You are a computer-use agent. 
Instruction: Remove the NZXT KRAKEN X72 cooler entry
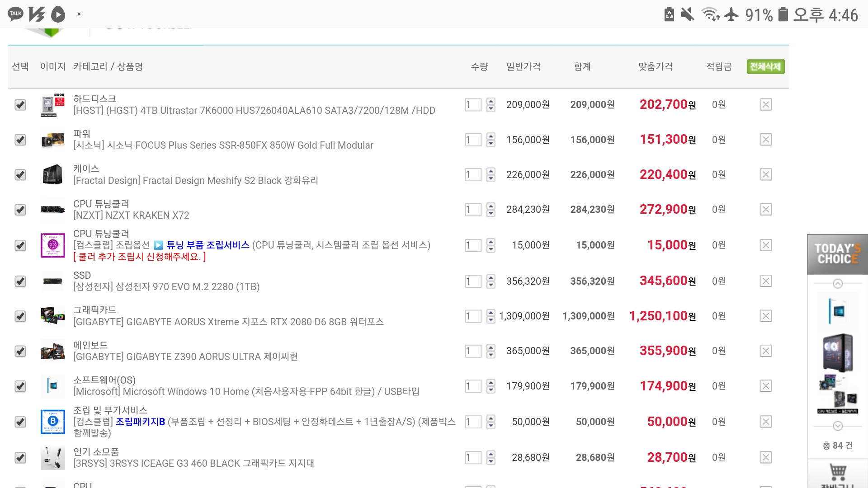[x=765, y=210]
